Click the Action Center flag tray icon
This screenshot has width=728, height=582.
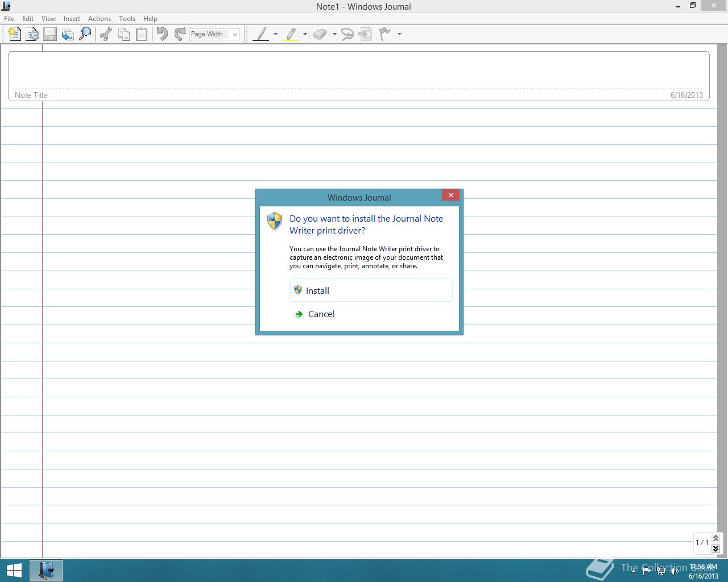[x=647, y=571]
